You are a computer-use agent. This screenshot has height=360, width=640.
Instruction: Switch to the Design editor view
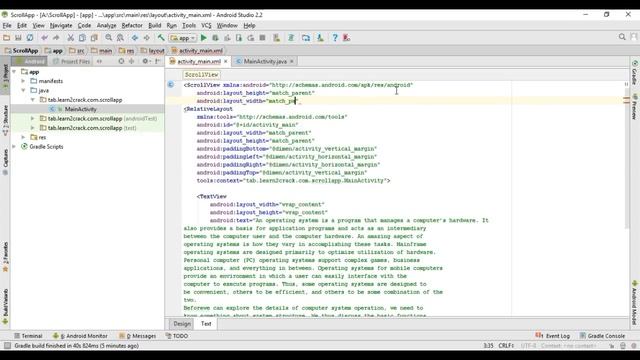click(182, 324)
